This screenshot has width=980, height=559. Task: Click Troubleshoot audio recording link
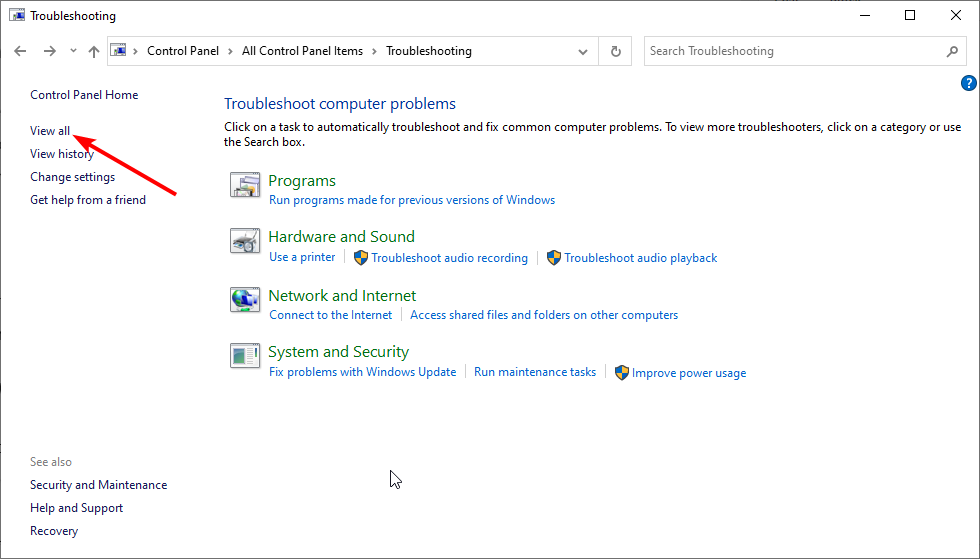pos(449,258)
